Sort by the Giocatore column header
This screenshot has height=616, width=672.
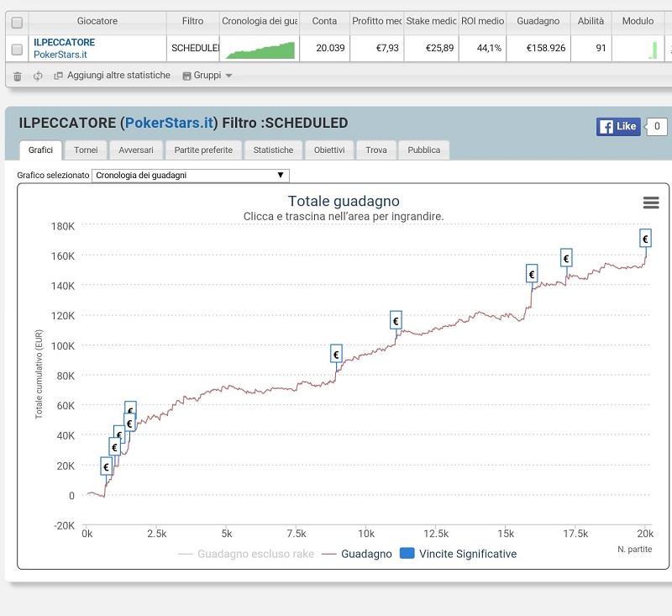click(x=97, y=21)
